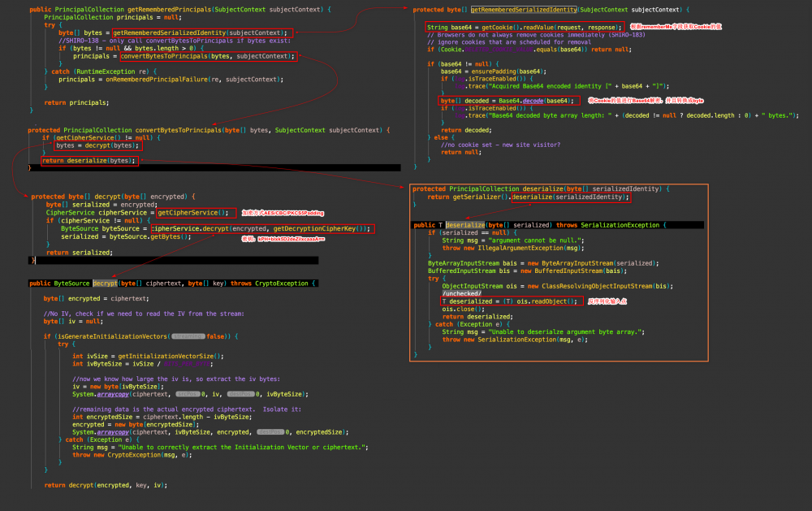Click the 'Acquired Base64 encoded identity' trace line
This screenshot has width=812, height=511.
click(562, 86)
